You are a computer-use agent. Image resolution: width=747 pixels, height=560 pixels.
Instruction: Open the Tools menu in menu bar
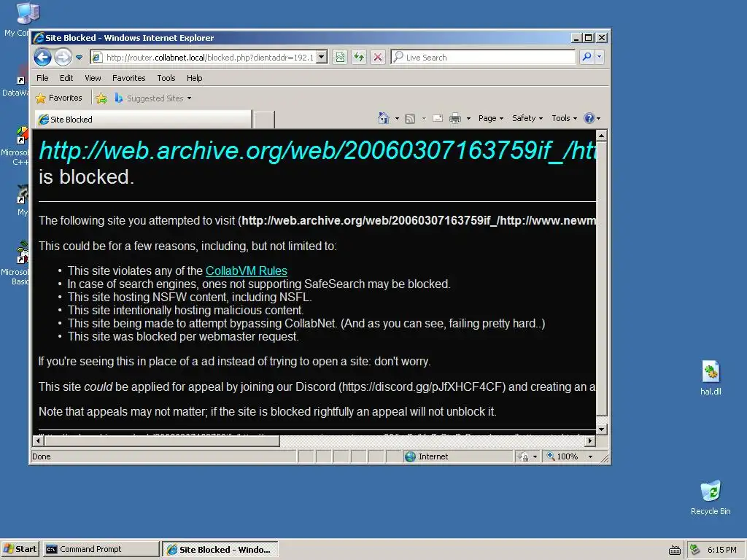tap(166, 78)
